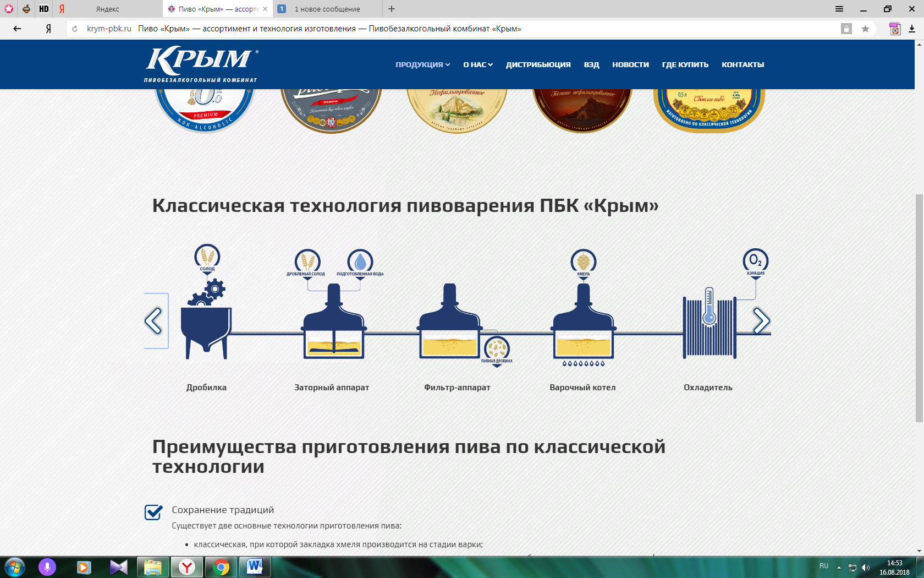Click the Yandex Я home button
924x578 pixels.
pyautogui.click(x=48, y=29)
